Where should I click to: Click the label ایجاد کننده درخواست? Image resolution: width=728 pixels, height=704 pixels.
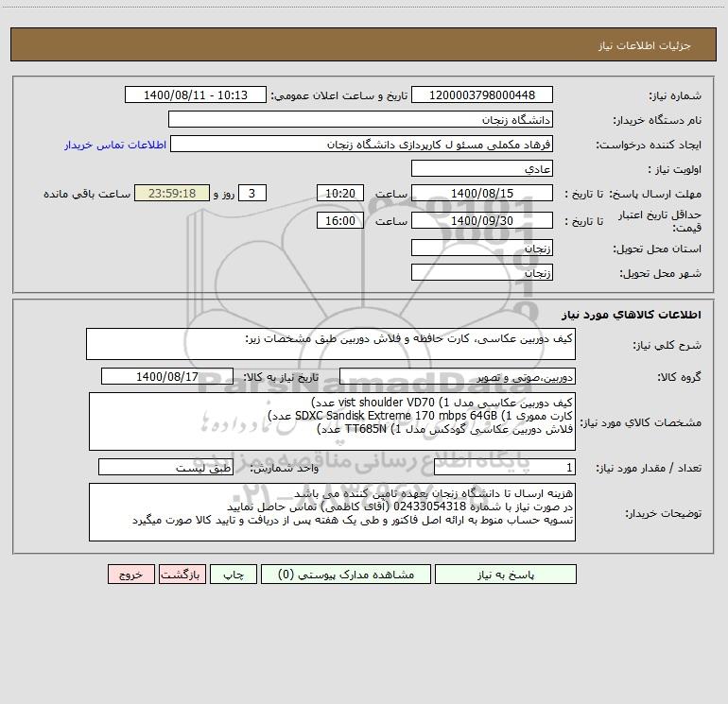[649, 146]
